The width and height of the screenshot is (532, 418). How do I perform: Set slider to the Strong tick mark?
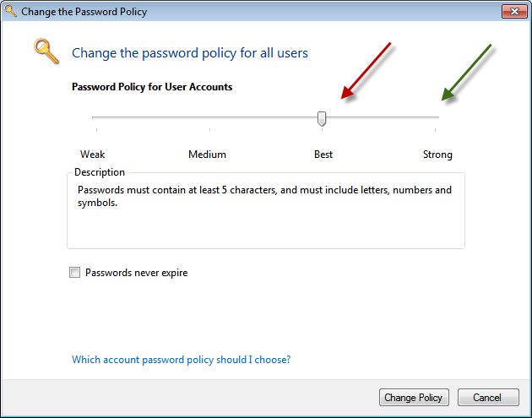pos(436,117)
